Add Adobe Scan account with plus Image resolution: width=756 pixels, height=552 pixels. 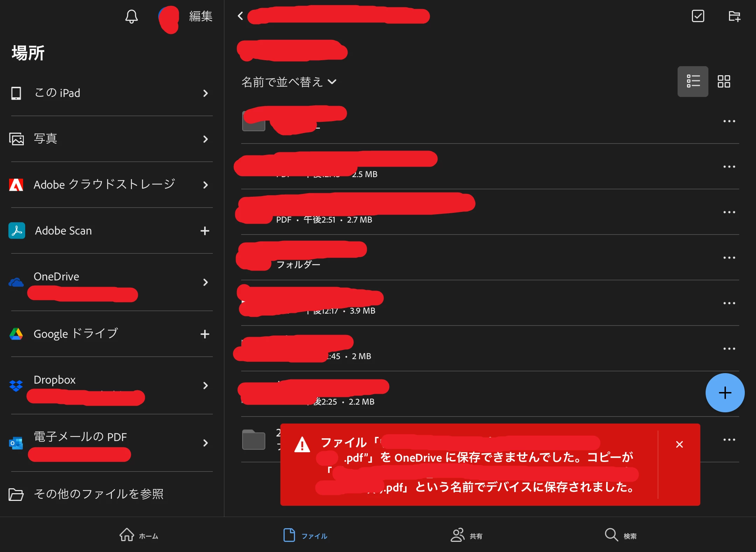205,231
